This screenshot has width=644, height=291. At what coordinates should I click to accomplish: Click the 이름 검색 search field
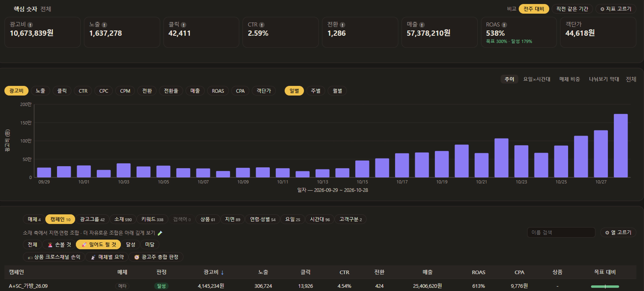coord(561,232)
